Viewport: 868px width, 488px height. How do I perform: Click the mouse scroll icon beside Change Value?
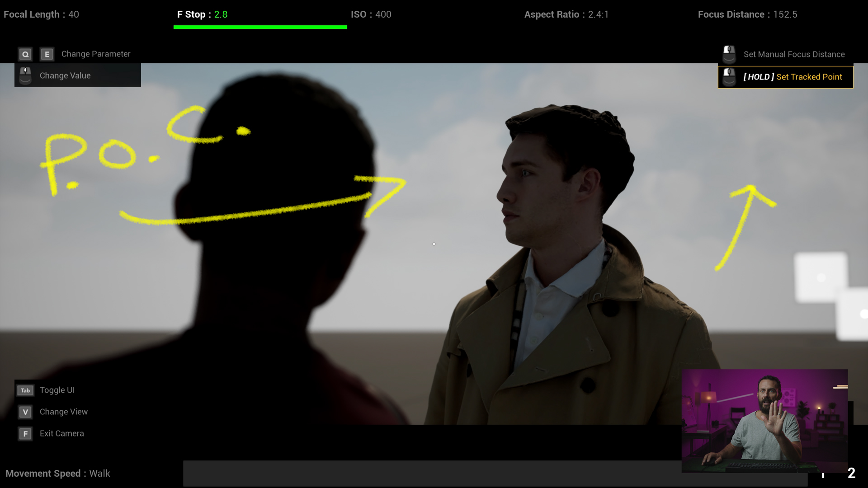(x=25, y=75)
